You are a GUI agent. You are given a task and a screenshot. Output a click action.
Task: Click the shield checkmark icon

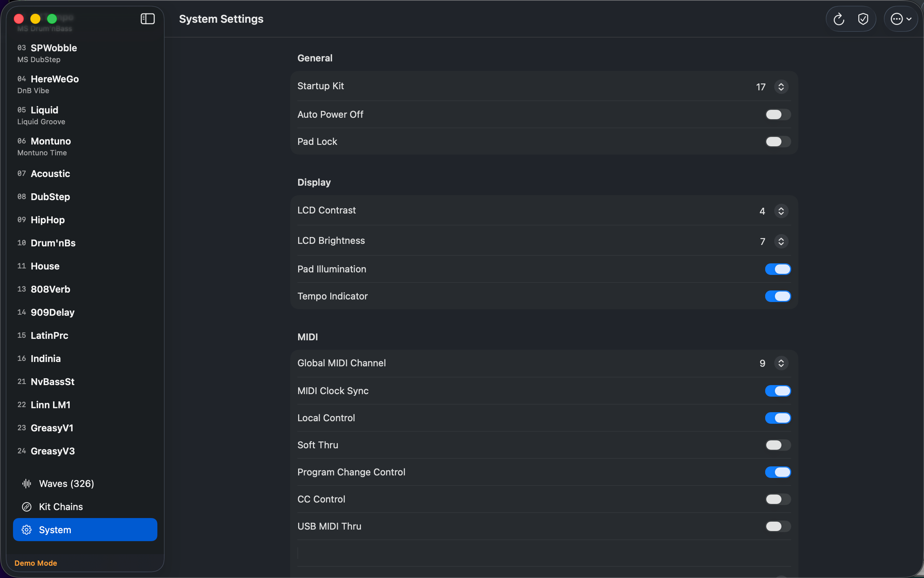tap(863, 19)
